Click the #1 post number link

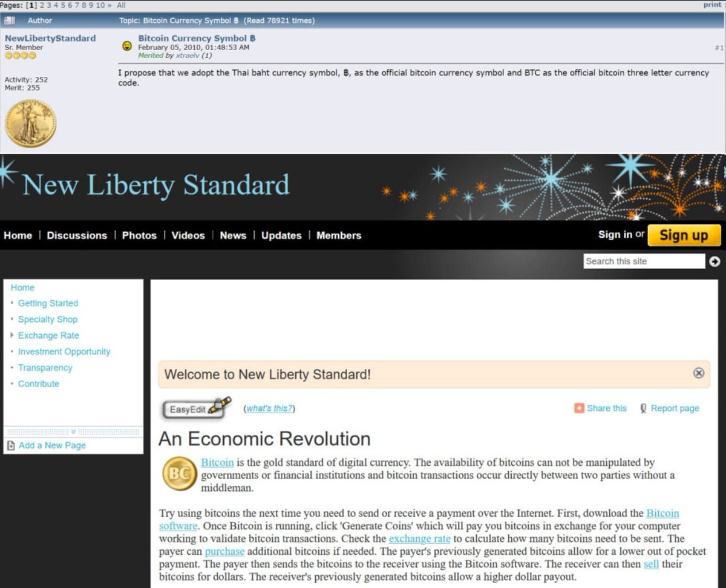tap(719, 47)
